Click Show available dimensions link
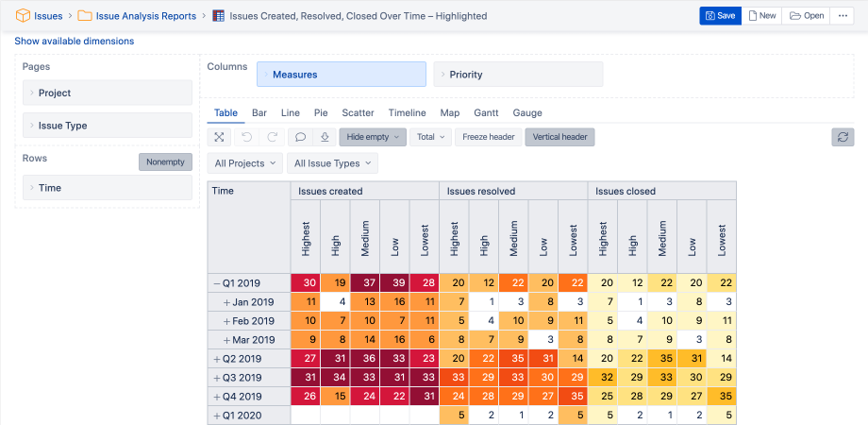 (75, 41)
